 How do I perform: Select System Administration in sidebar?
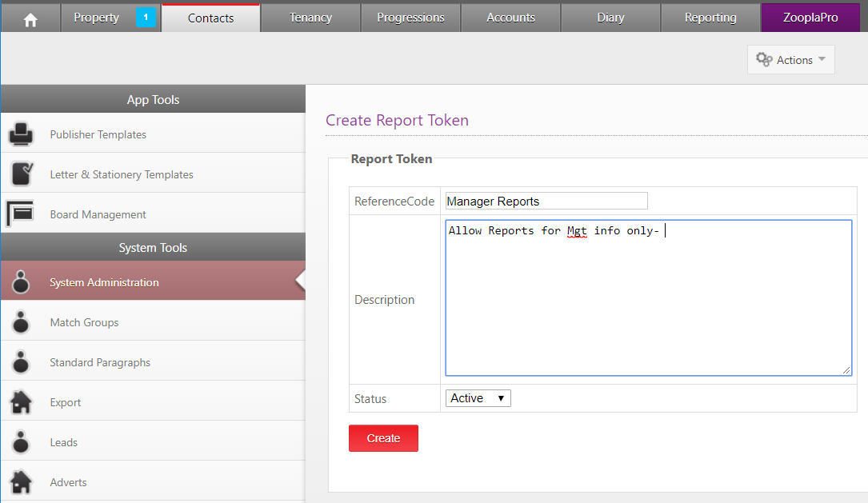coord(153,281)
